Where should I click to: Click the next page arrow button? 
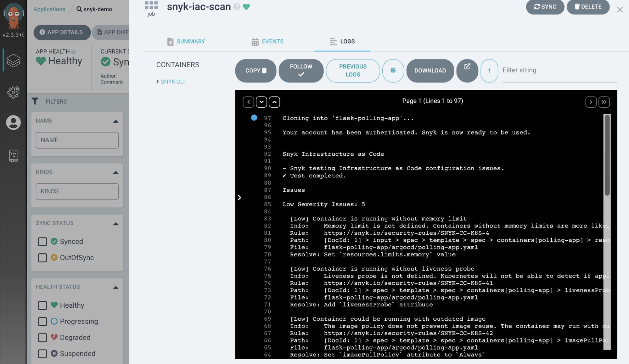point(591,102)
